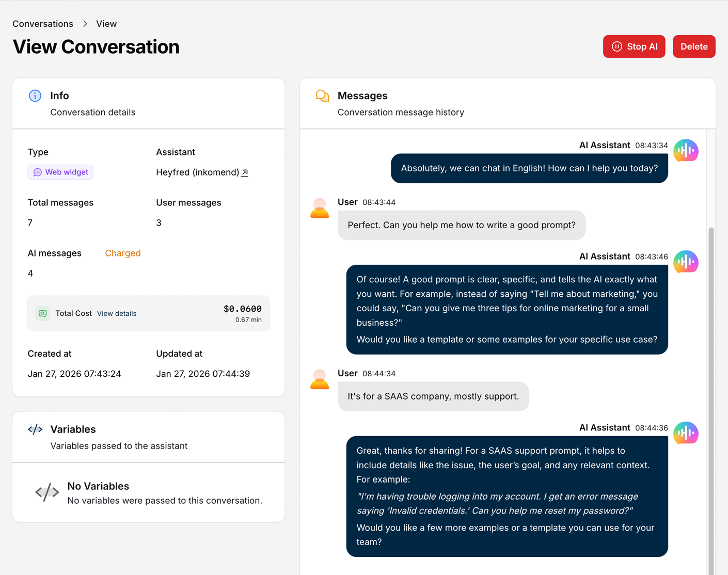Click the Info circle icon

point(35,95)
